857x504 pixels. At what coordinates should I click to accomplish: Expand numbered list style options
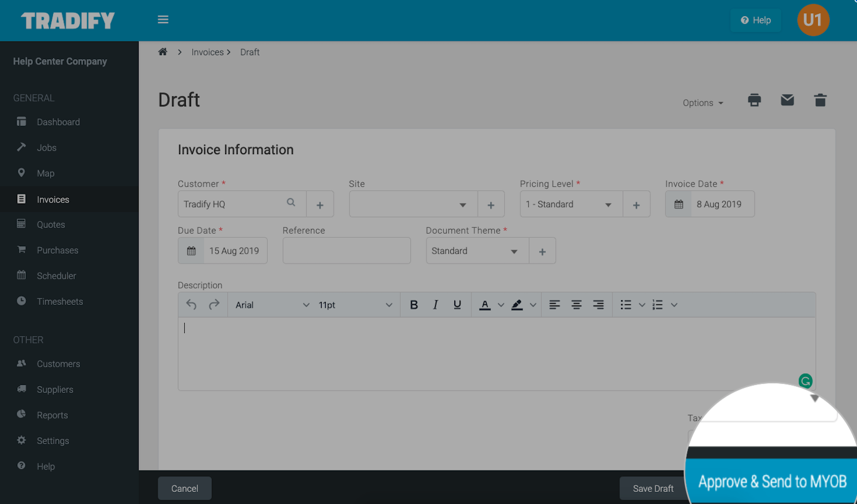point(674,305)
